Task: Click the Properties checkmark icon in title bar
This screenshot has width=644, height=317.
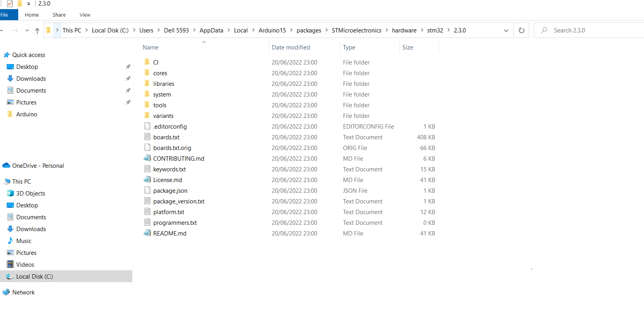Action: click(10, 4)
